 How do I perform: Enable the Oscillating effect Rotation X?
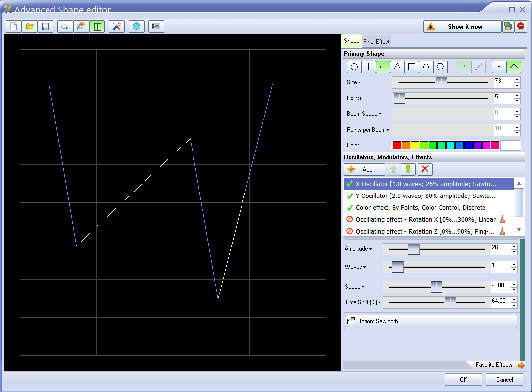point(350,219)
